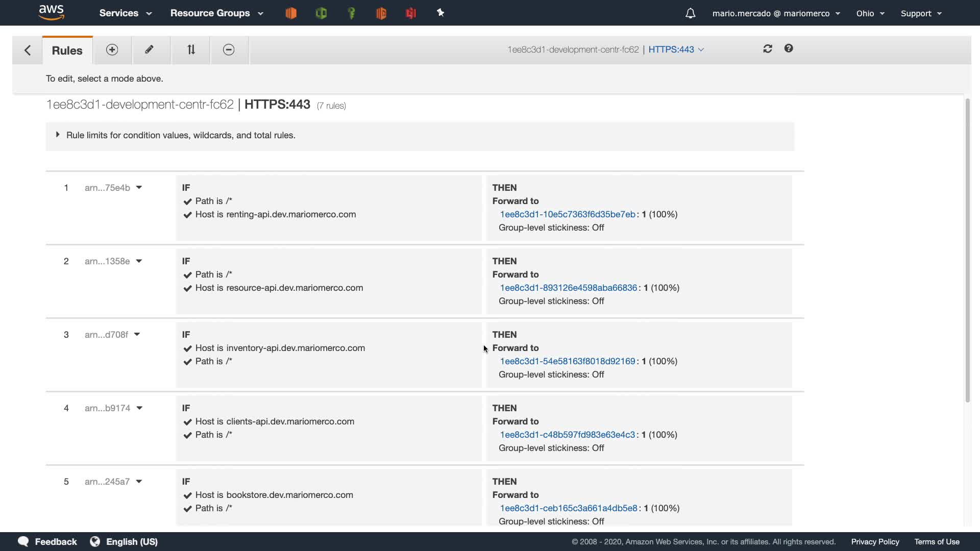Click the reorder rules arrows icon
The width and height of the screenshot is (980, 551).
coord(191,49)
